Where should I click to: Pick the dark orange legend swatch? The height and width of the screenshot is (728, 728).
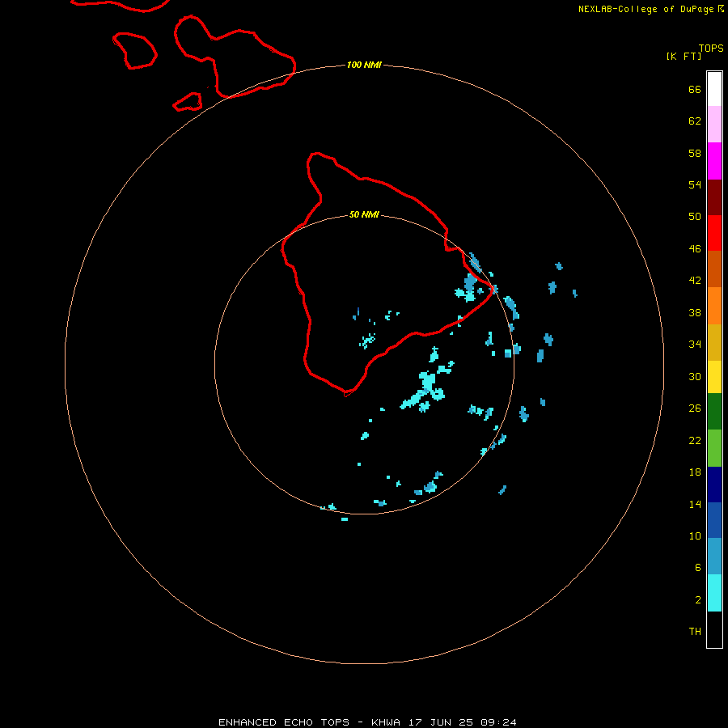(714, 269)
